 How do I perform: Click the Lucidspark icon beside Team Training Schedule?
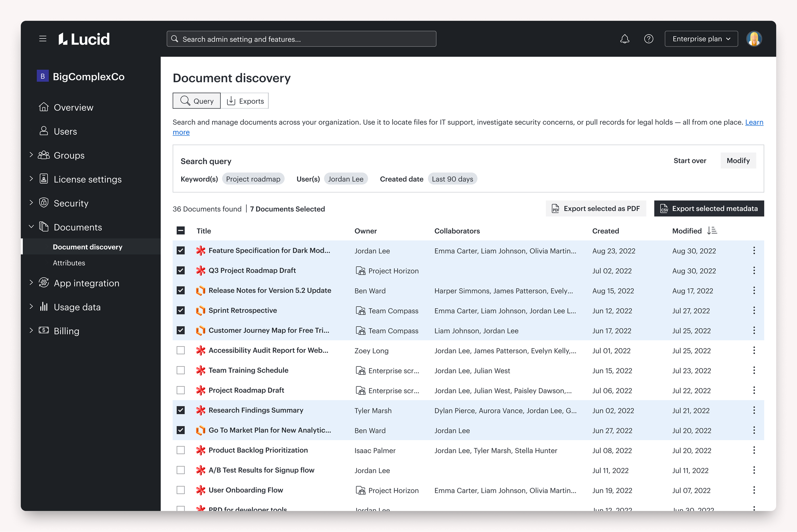tap(200, 371)
